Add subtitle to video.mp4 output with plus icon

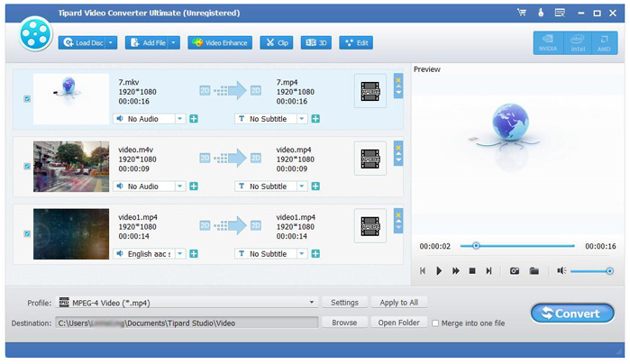pyautogui.click(x=315, y=187)
